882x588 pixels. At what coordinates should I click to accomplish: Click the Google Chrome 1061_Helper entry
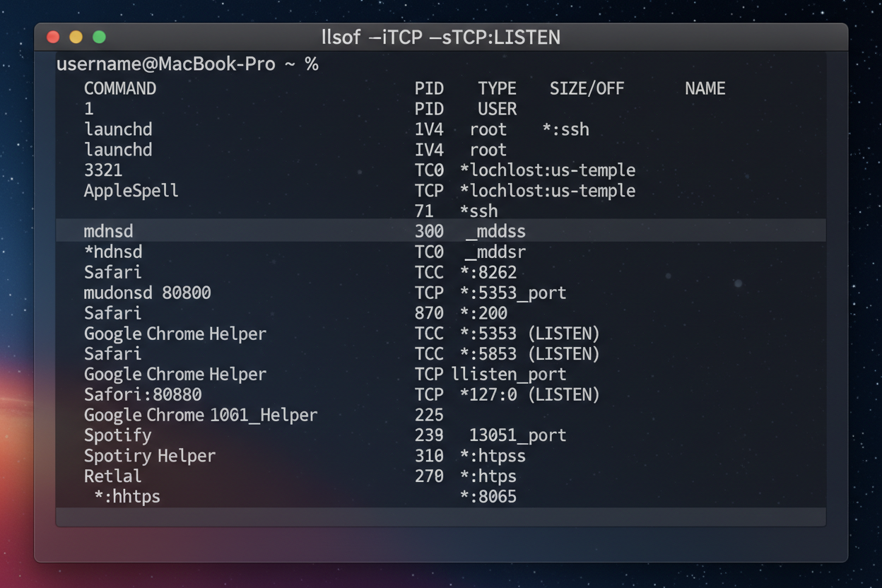click(x=201, y=415)
